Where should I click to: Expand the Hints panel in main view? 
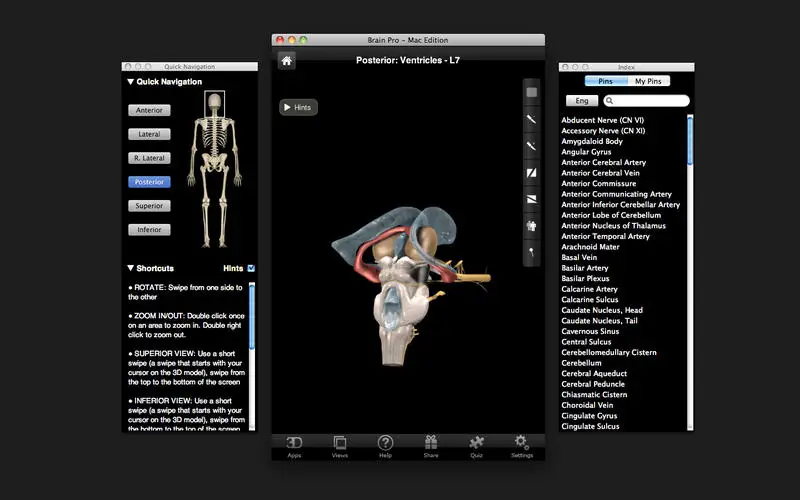pyautogui.click(x=298, y=107)
